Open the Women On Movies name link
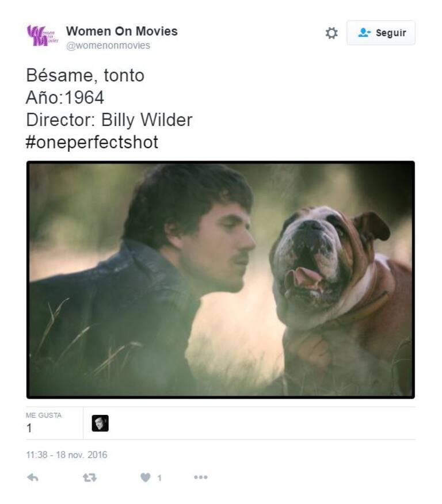 122,31
